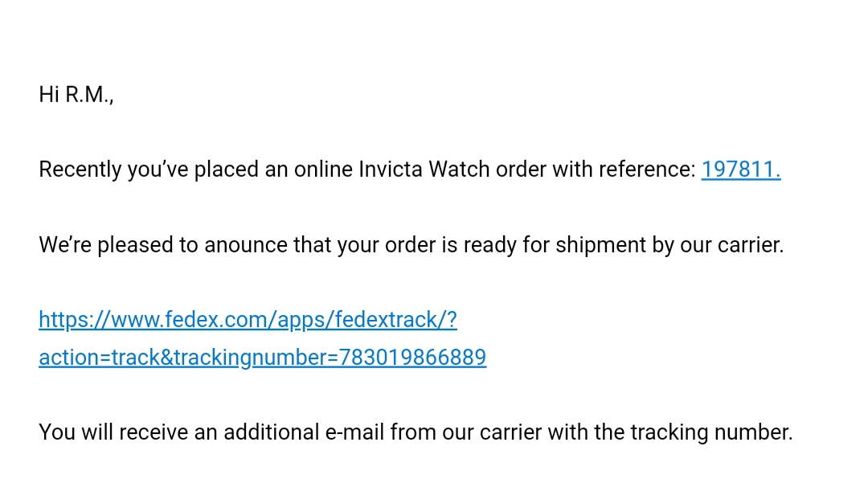Open the fedex.com/apps/fedextrack URL line
868x483 pixels.
point(248,320)
